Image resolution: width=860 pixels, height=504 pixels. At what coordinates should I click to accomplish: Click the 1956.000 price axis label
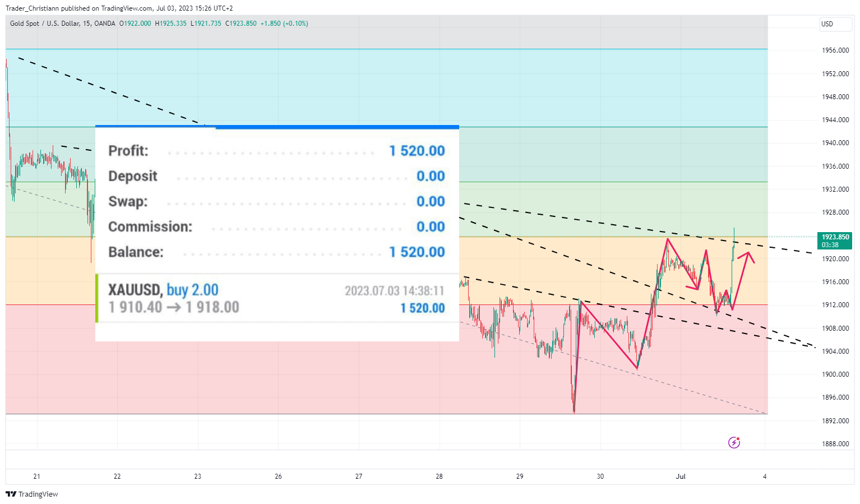click(835, 50)
